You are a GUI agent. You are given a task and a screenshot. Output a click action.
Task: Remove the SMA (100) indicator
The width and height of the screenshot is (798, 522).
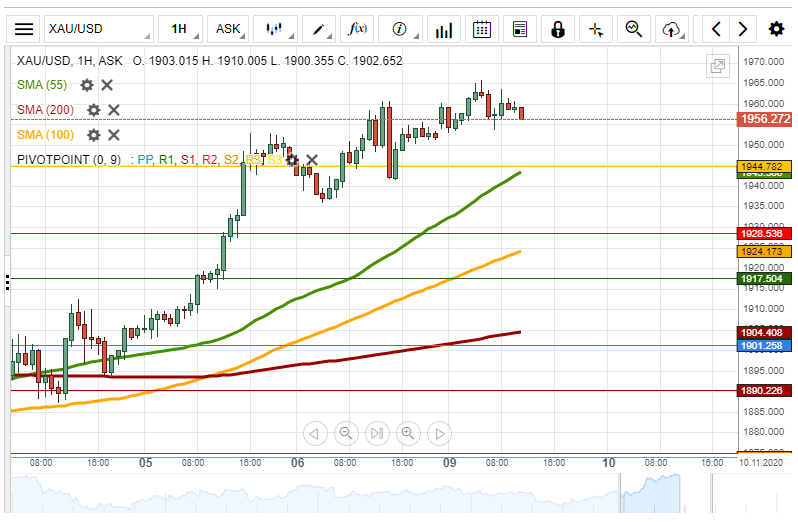tap(114, 135)
